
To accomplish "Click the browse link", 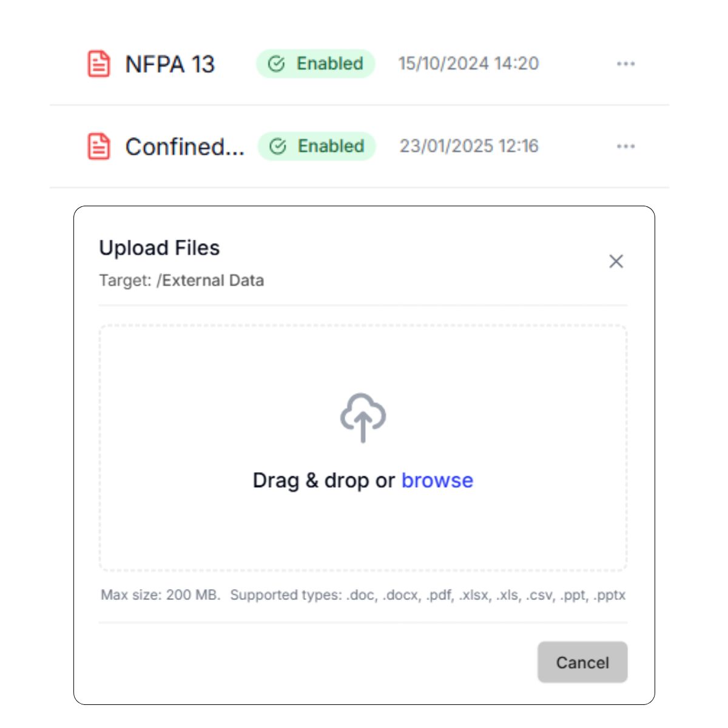I will pyautogui.click(x=437, y=480).
